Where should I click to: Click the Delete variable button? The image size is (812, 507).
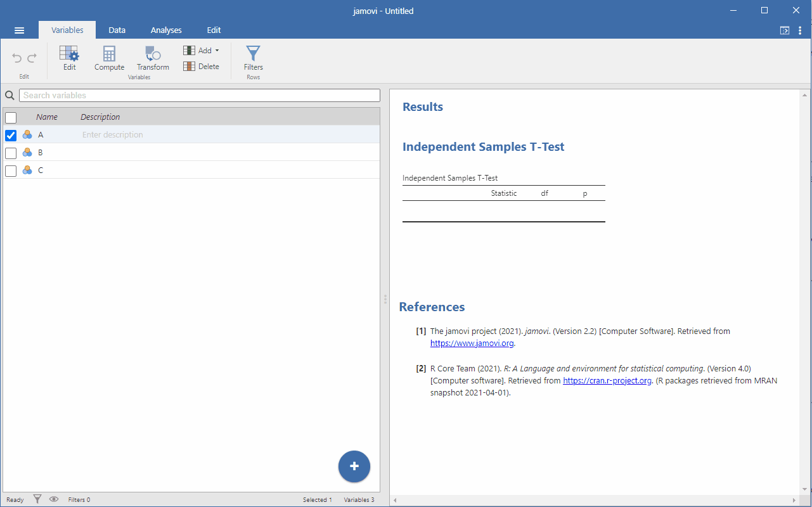[x=201, y=67]
